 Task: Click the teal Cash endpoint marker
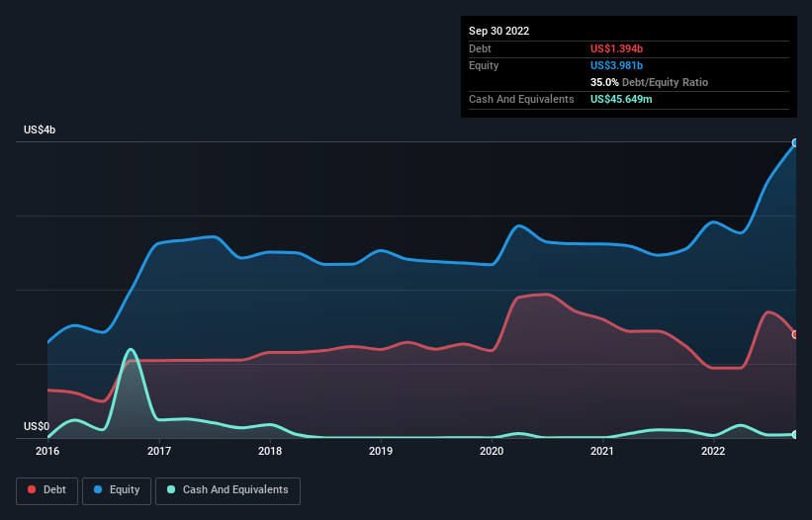pos(795,435)
